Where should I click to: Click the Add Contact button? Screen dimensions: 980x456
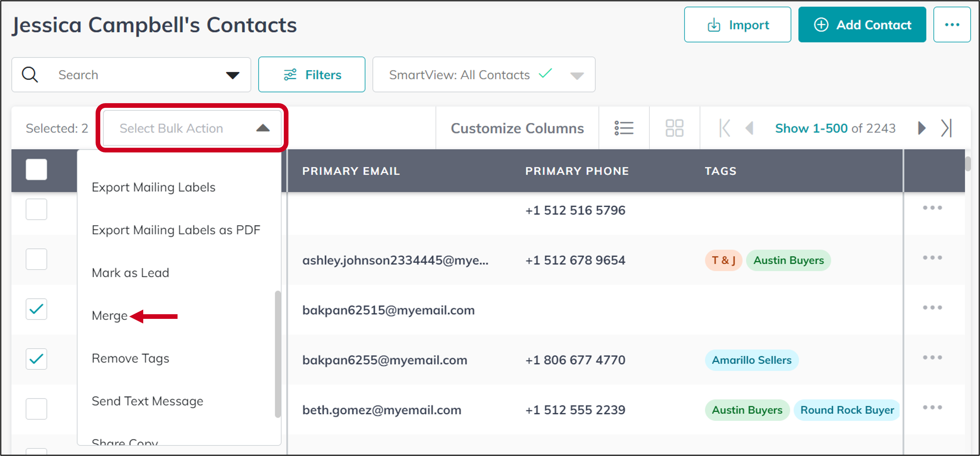[x=862, y=25]
